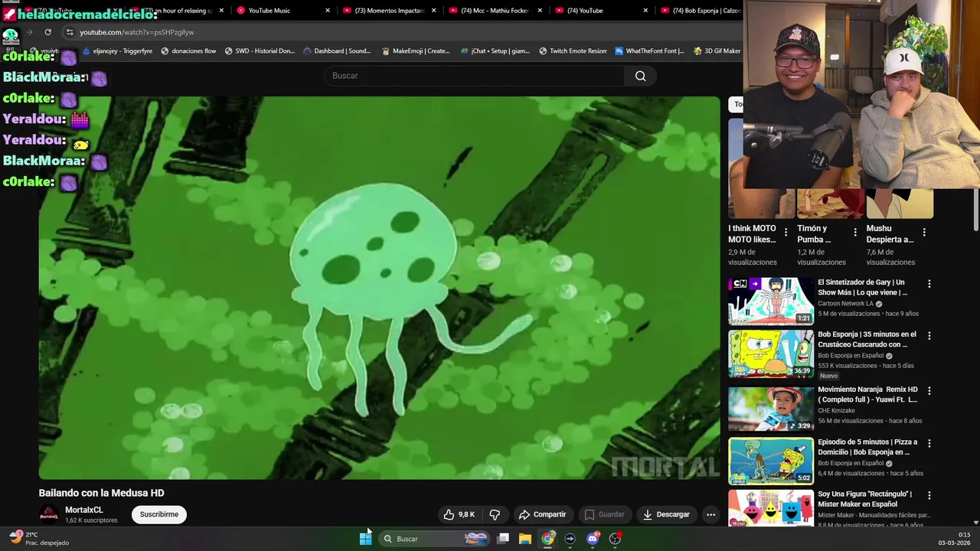Open Movimiento Naranja Remix HD thumbnail

point(771,409)
